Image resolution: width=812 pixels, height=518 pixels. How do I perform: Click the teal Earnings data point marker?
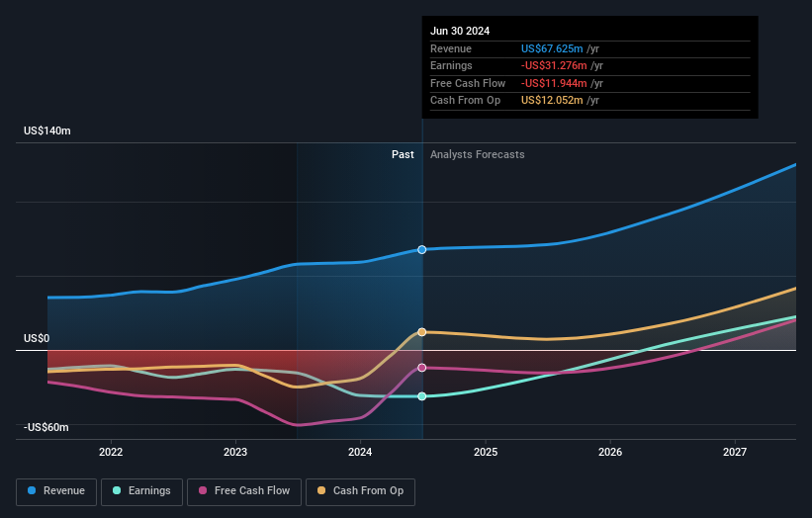(x=422, y=396)
